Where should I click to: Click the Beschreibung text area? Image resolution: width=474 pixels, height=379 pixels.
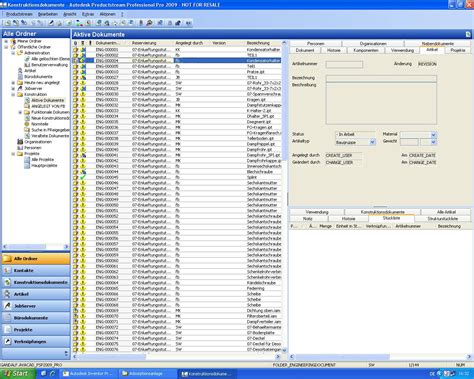pos(381,103)
